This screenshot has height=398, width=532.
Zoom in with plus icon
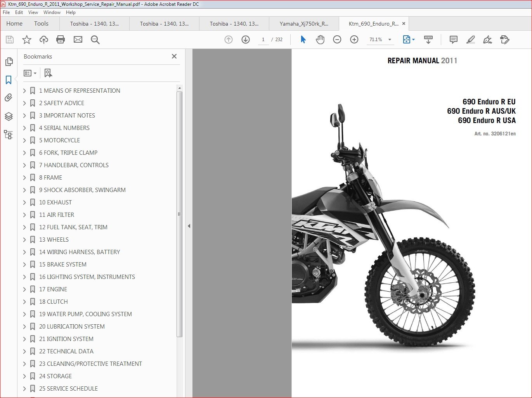pyautogui.click(x=354, y=40)
